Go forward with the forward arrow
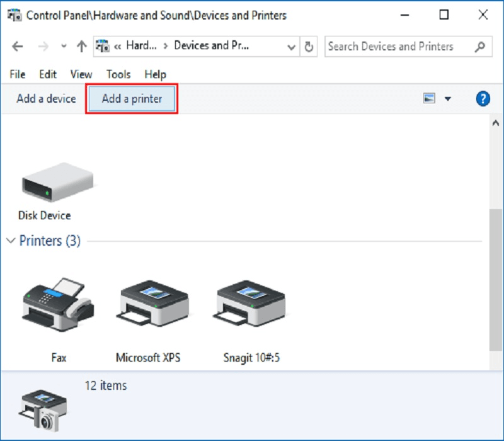Screen dimensions: 504x441 [43, 47]
